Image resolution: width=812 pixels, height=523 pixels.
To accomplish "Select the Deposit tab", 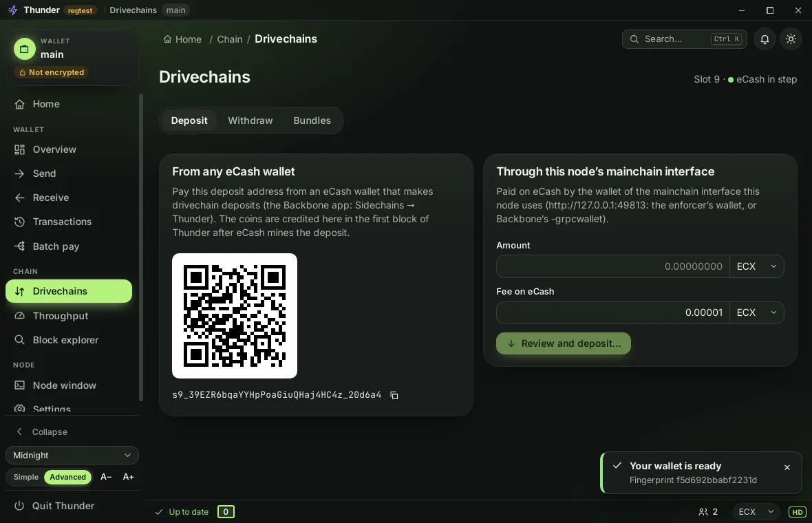I will coord(189,120).
